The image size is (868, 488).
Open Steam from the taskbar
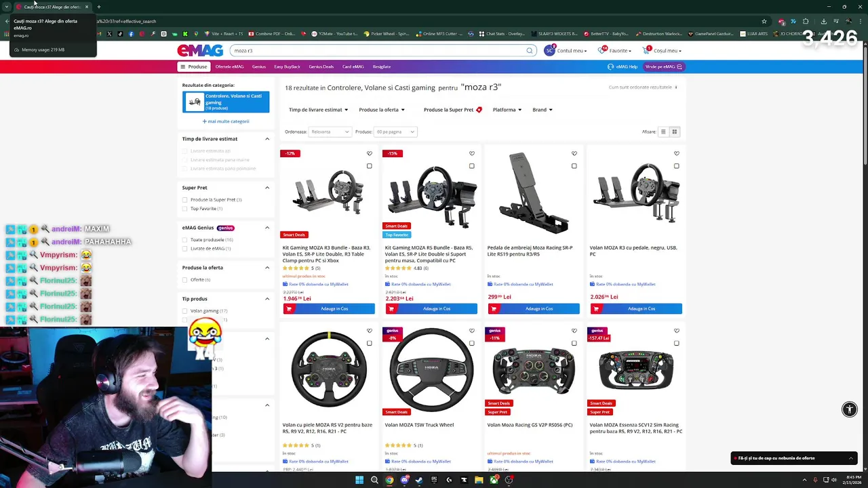coord(419,480)
